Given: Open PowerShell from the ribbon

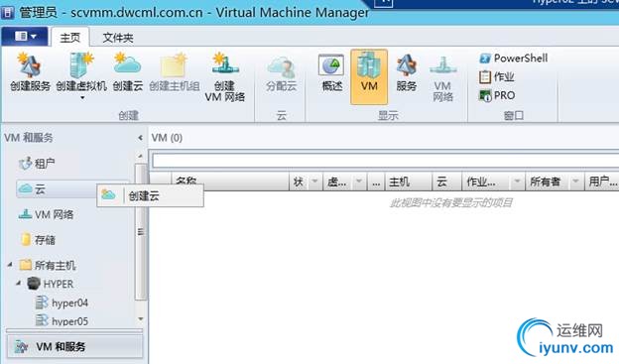Looking at the screenshot, I should click(x=514, y=59).
